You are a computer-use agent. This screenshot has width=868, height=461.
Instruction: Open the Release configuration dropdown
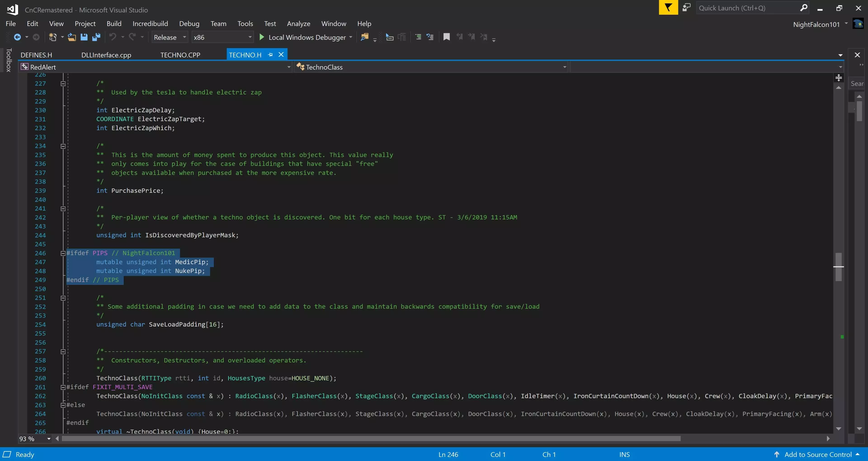coord(184,37)
